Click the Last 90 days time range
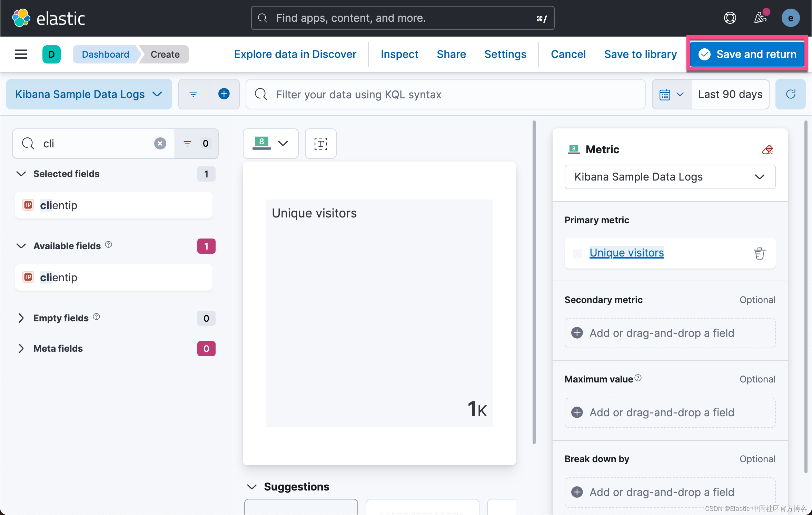Image resolution: width=812 pixels, height=515 pixels. coord(730,94)
